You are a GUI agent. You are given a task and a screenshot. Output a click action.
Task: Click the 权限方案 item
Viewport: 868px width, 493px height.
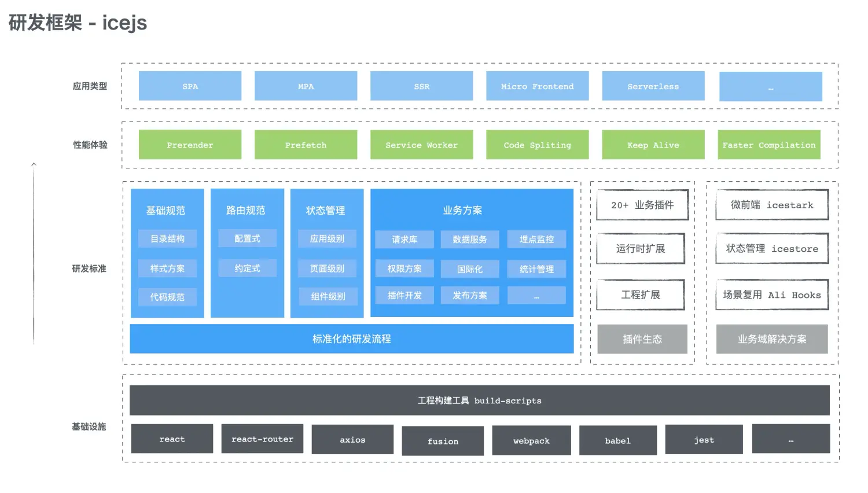click(x=404, y=268)
